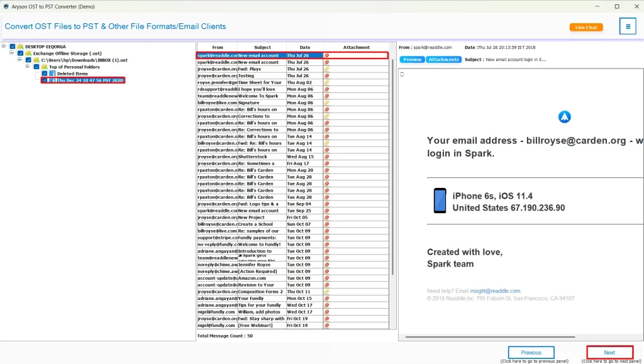
Task: Uncheck the Deleted Items checkbox
Action: point(44,74)
